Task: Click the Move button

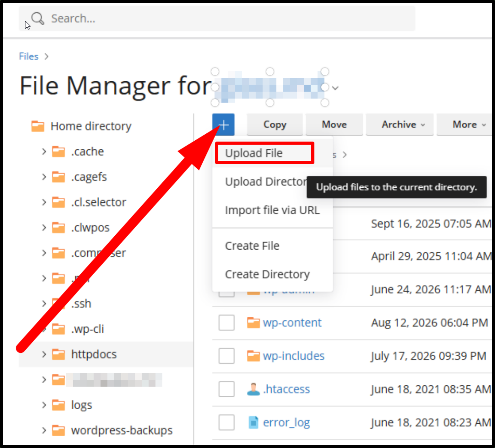Action: 334,124
